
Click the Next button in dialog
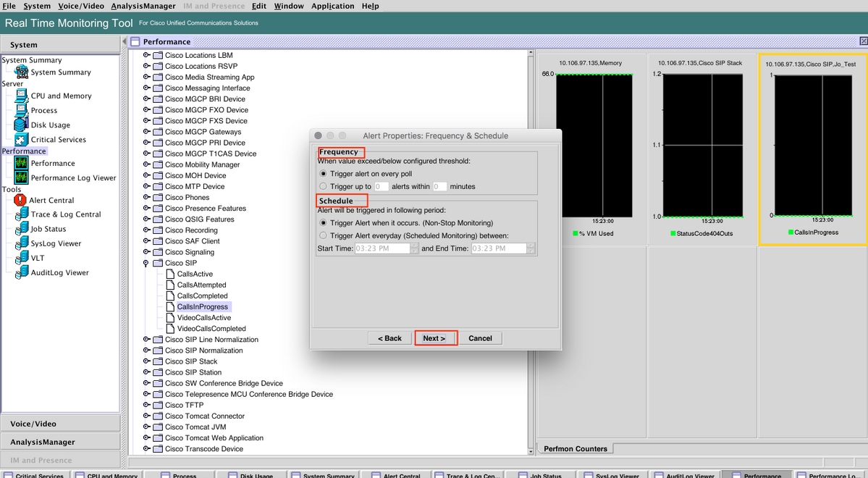[x=434, y=338]
